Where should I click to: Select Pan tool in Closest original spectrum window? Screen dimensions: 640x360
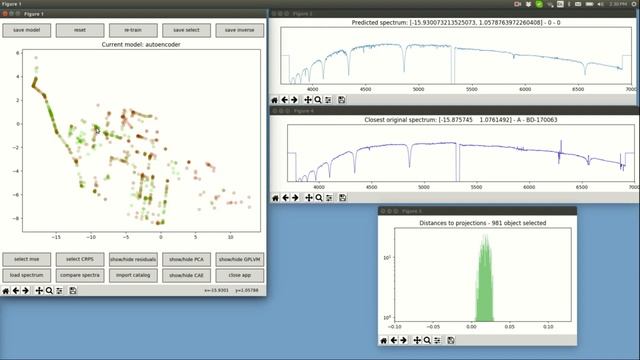[x=309, y=198]
